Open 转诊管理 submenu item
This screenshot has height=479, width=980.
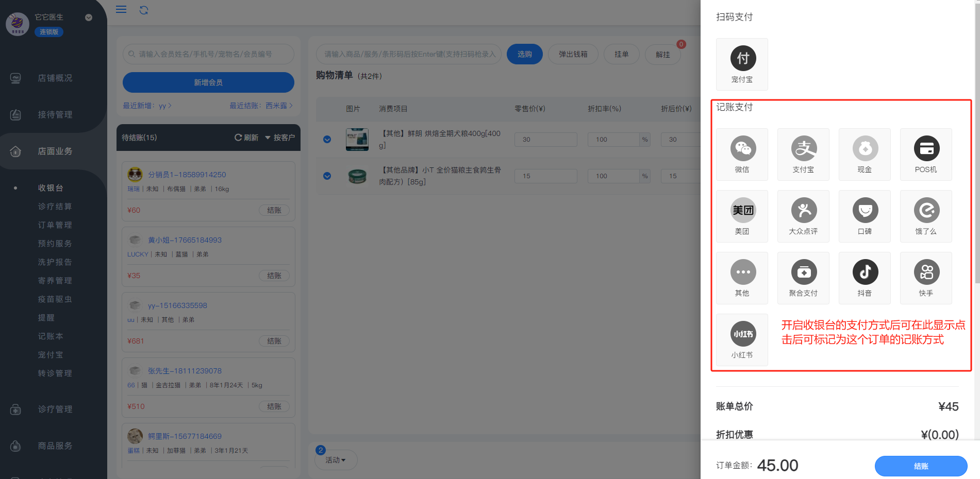point(55,373)
